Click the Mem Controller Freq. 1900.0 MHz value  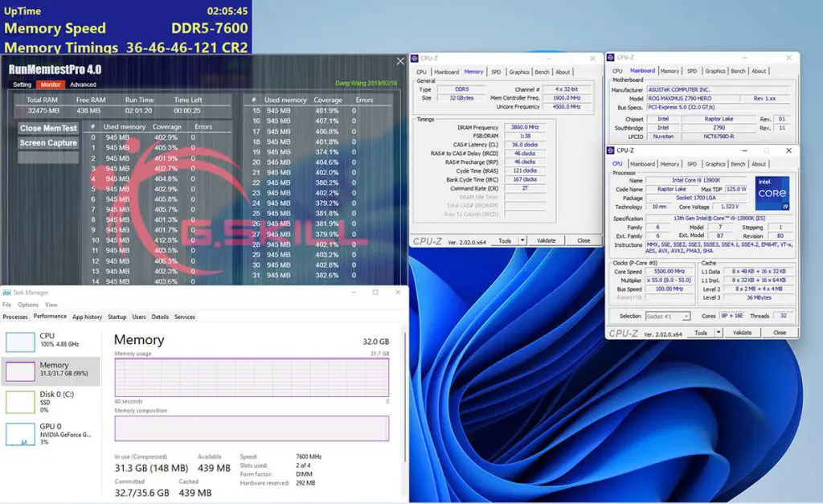[x=567, y=97]
